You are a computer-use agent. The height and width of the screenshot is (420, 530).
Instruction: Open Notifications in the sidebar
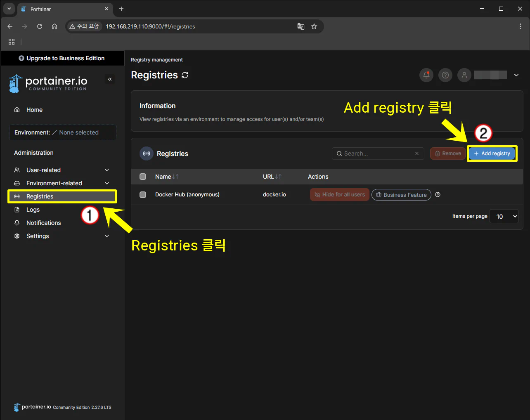62,223
